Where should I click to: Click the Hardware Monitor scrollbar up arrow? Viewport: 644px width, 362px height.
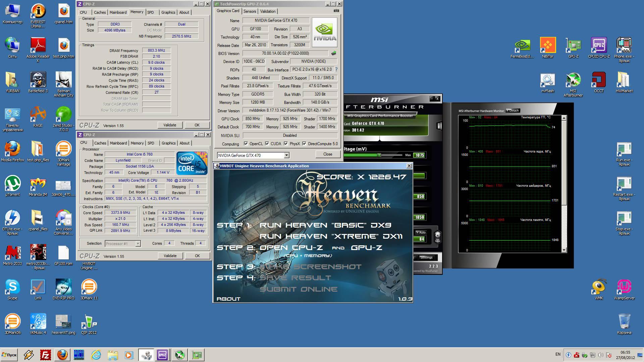[564, 118]
